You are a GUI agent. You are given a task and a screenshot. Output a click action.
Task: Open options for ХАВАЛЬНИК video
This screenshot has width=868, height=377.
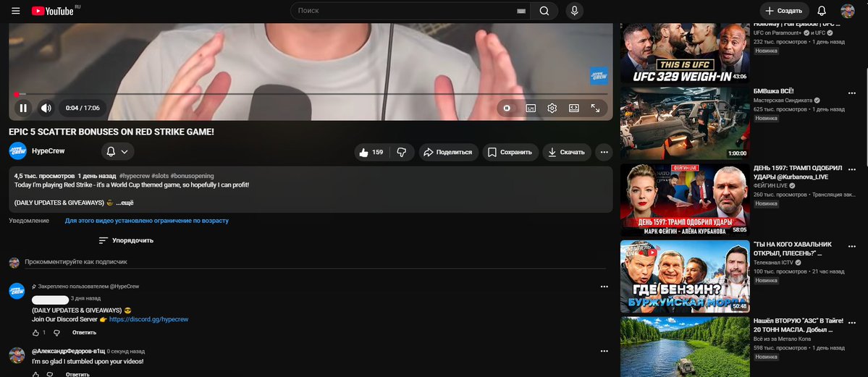[x=853, y=246]
